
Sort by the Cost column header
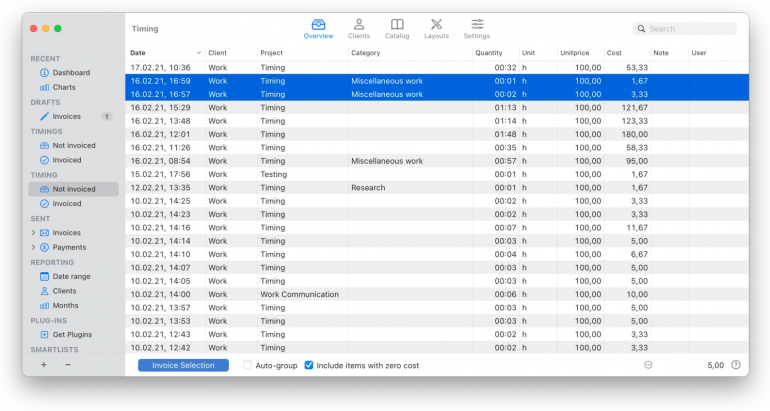coord(627,53)
